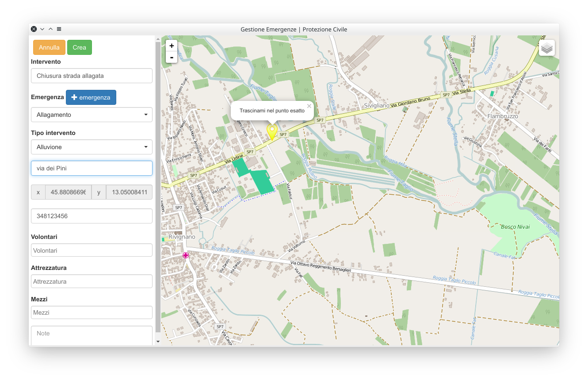Screen dimensions: 588x381
Task: Click the 'Trascinami nel punto esatto' popup text
Action: click(272, 111)
